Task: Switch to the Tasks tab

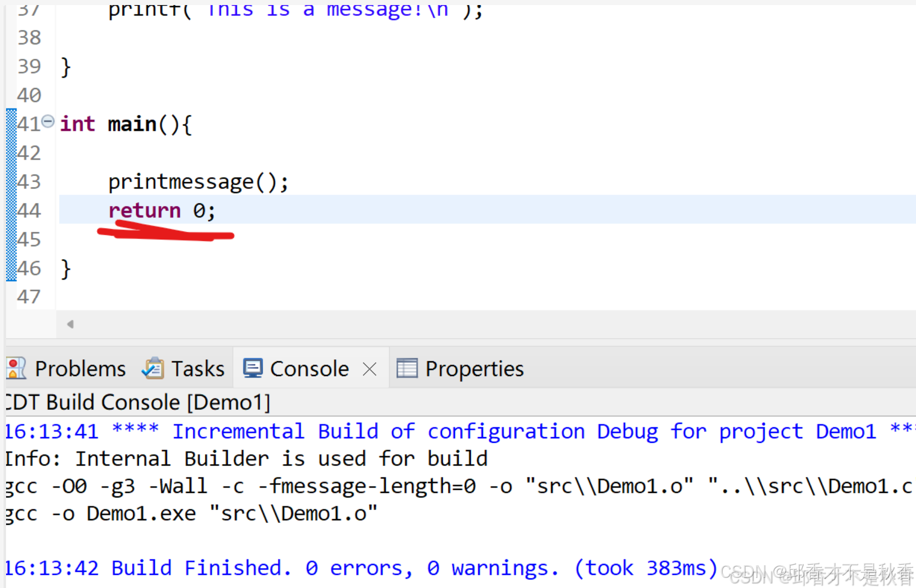Action: coord(183,369)
